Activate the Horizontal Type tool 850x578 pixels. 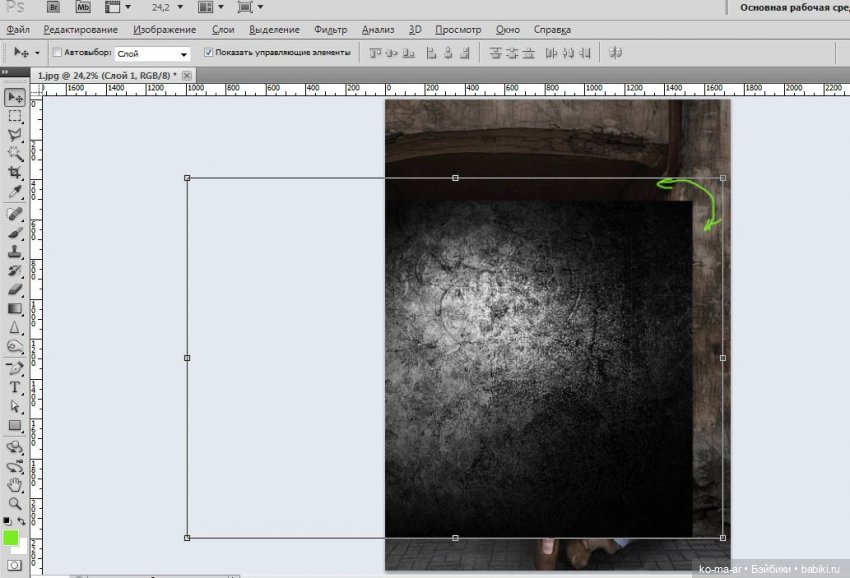(15, 387)
